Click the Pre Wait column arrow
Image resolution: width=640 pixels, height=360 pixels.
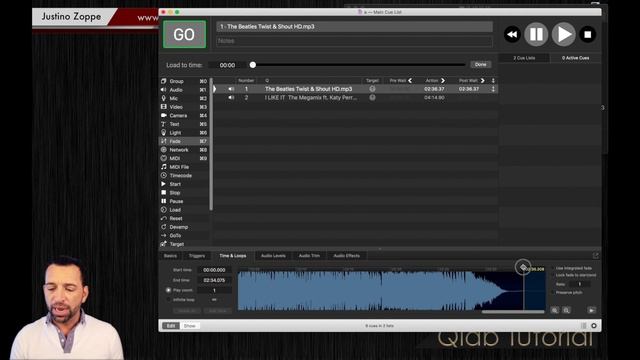pos(410,80)
